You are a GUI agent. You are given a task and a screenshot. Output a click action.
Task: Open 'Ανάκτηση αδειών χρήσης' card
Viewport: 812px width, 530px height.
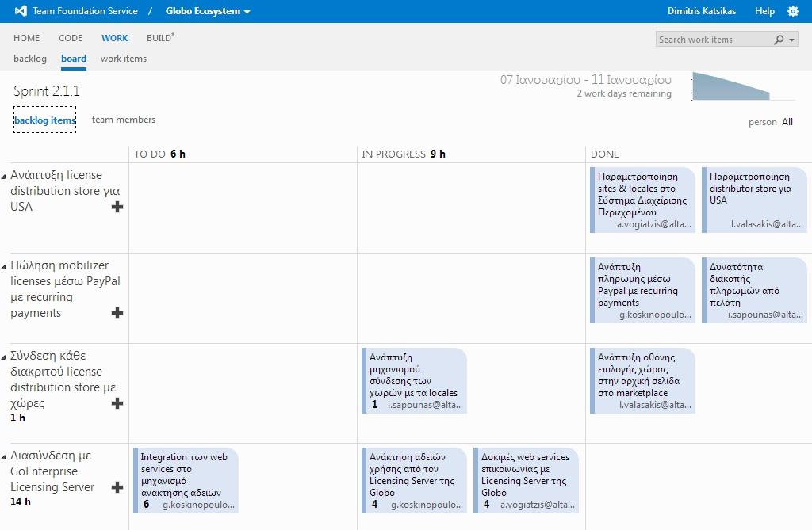click(x=414, y=480)
